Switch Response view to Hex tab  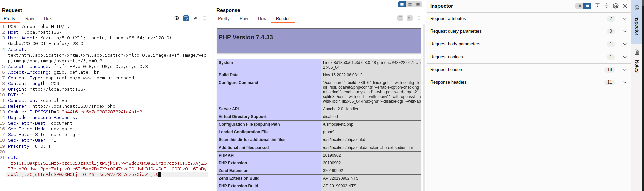click(x=262, y=19)
